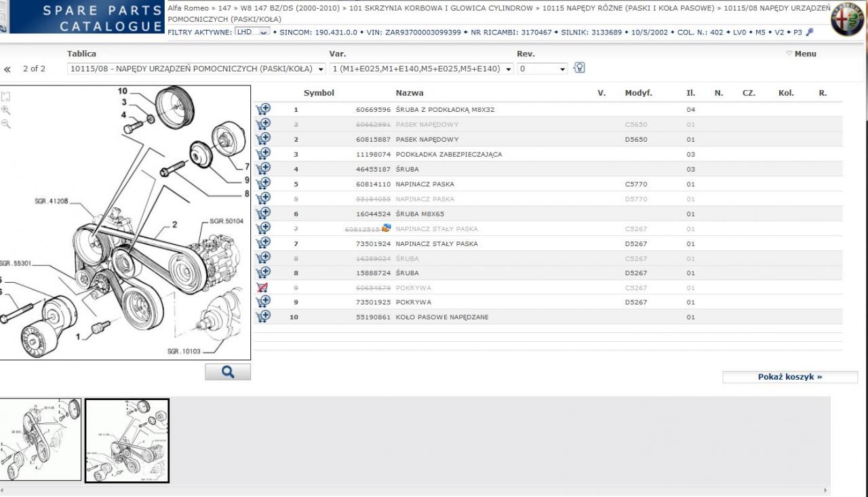868x497 pixels.
Task: Click the key icon after P3 filter
Action: point(809,32)
